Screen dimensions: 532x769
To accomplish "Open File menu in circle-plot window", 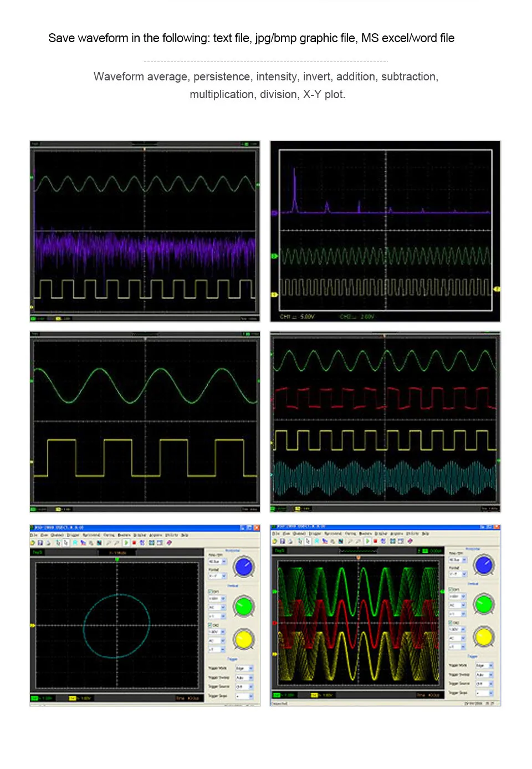I will click(34, 535).
